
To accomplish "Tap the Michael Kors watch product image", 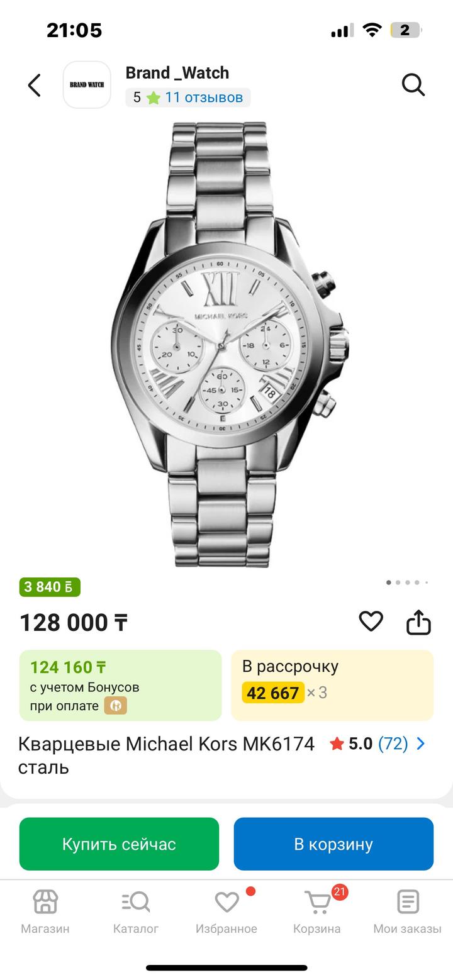I will tap(226, 346).
